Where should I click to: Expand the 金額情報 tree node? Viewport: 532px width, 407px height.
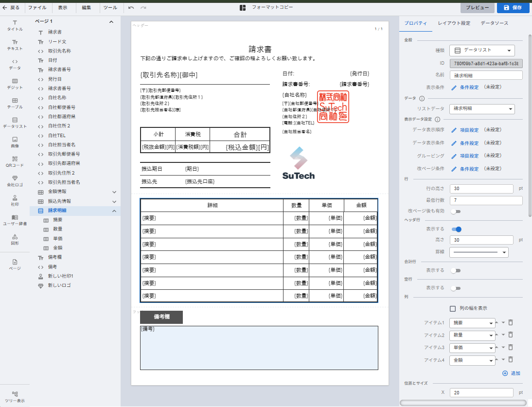pos(115,192)
